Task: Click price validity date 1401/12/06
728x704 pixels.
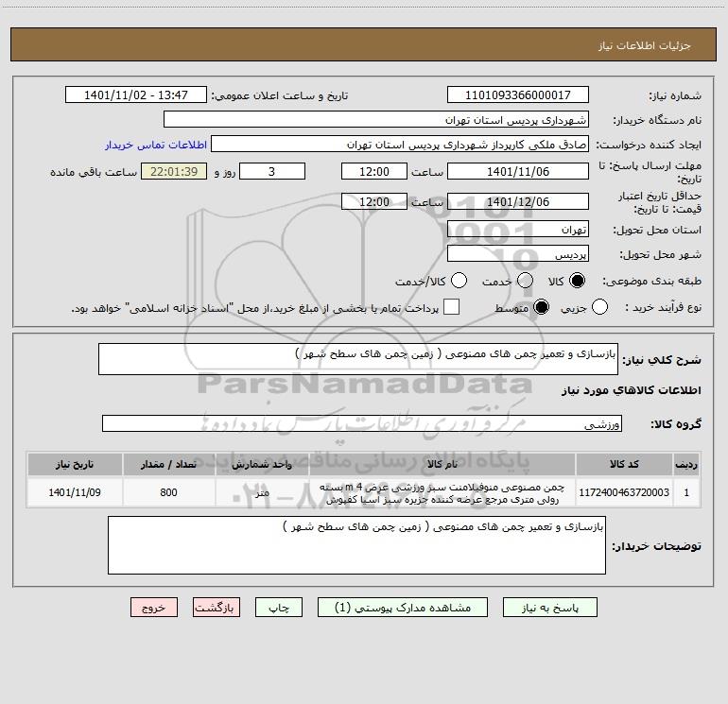Action: tap(518, 202)
